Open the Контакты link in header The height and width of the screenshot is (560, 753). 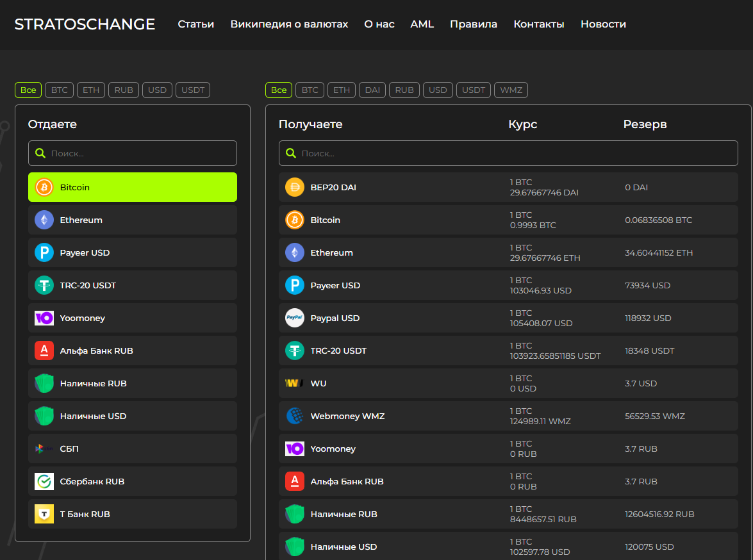pyautogui.click(x=538, y=24)
